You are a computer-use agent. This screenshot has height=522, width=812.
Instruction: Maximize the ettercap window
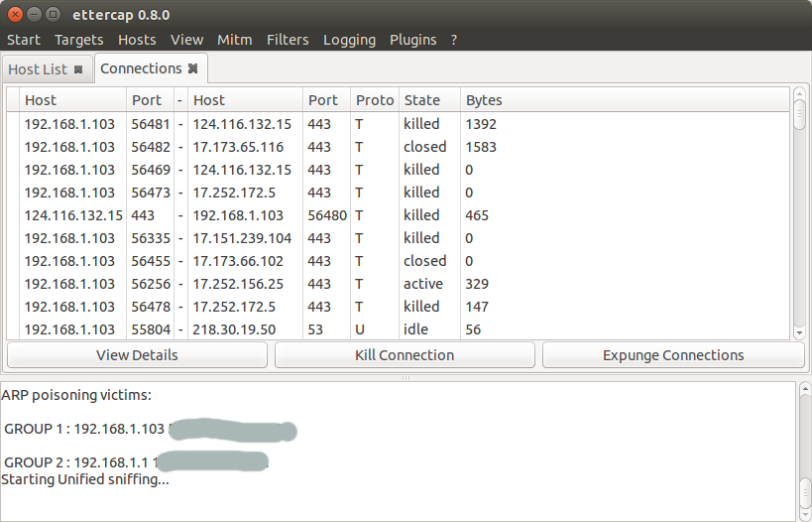pyautogui.click(x=53, y=15)
